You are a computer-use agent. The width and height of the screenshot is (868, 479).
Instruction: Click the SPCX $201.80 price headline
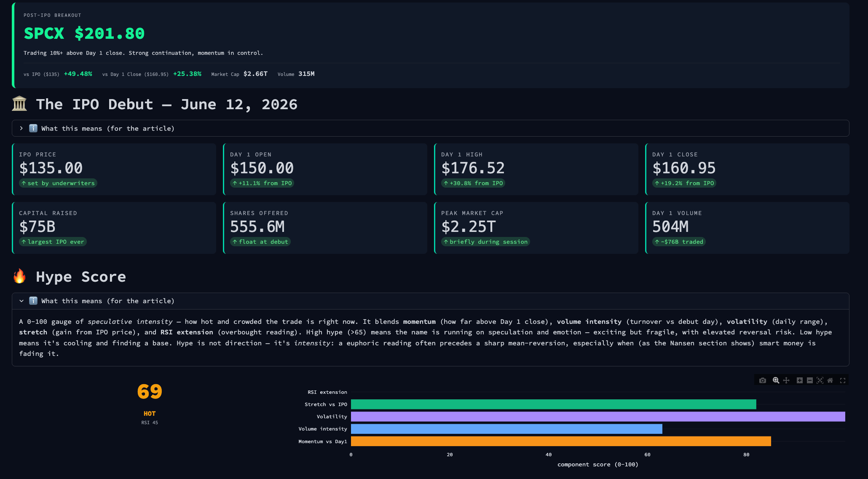tap(84, 33)
